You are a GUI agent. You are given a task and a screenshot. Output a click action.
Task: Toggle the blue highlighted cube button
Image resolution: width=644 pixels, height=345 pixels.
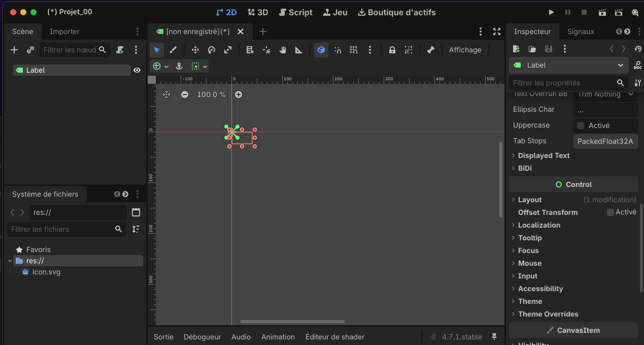pos(321,50)
